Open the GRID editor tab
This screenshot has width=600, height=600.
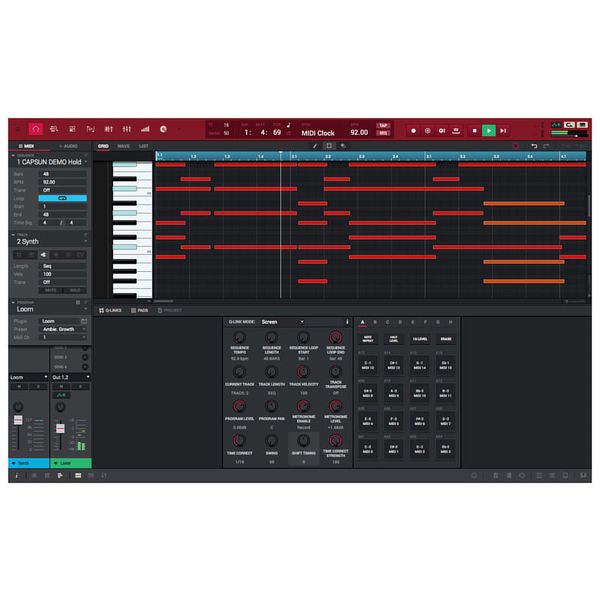103,146
